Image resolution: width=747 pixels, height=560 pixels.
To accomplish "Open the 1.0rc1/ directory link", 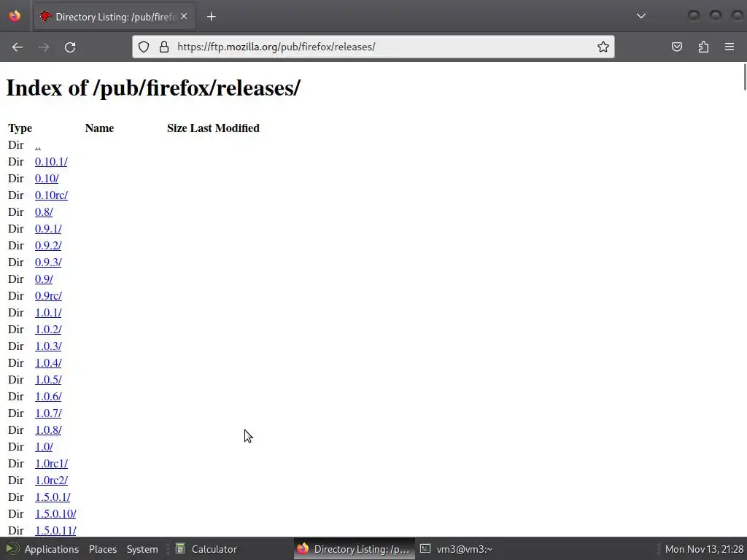I will 51,463.
